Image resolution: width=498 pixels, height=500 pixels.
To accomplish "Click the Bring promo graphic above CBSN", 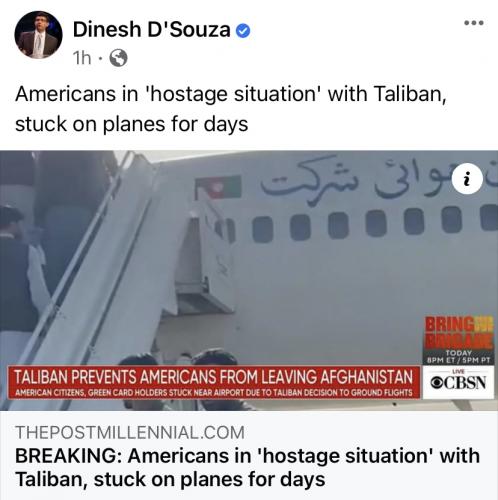I will (x=459, y=332).
